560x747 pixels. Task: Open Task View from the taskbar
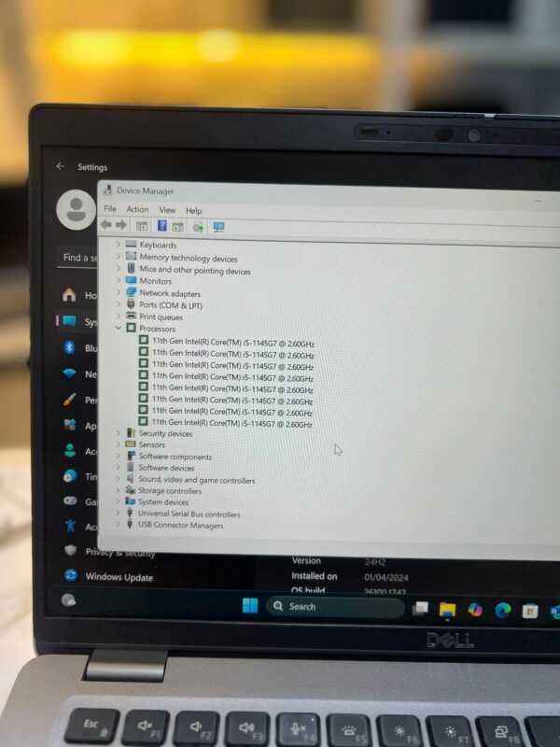tap(420, 609)
